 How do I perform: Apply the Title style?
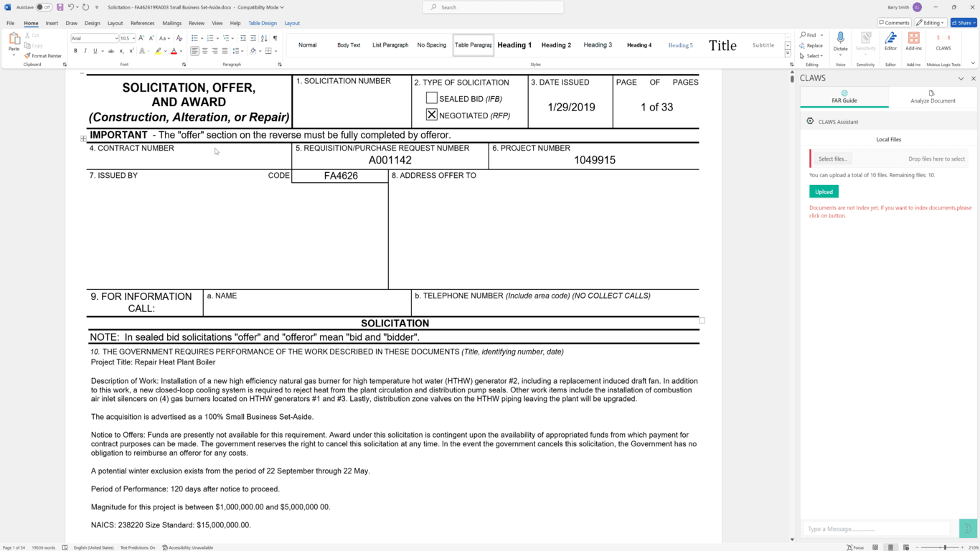[722, 45]
